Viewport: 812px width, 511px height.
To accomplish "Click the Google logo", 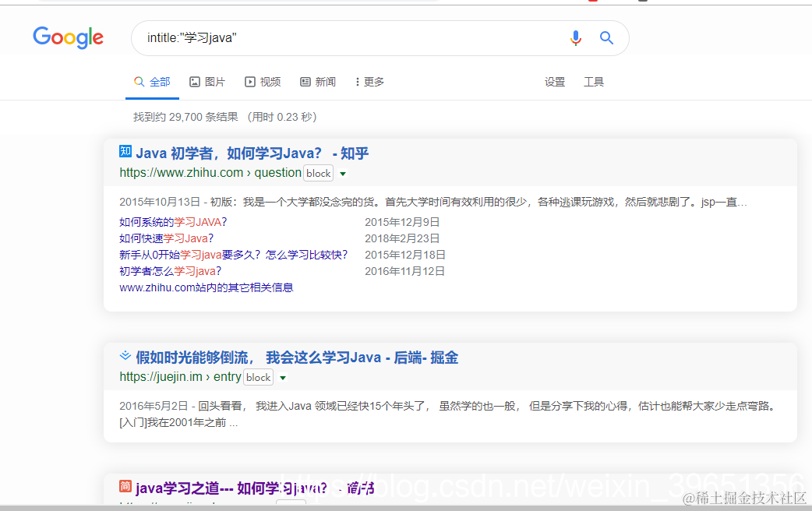I will [68, 38].
